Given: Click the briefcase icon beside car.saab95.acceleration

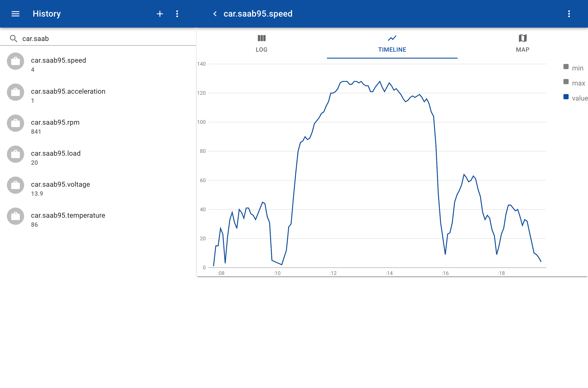Looking at the screenshot, I should tap(15, 92).
